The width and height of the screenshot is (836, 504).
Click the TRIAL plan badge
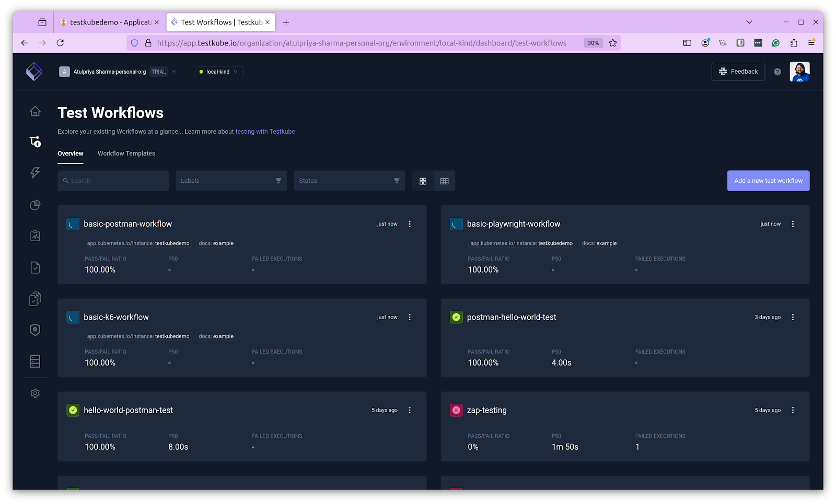pos(159,72)
